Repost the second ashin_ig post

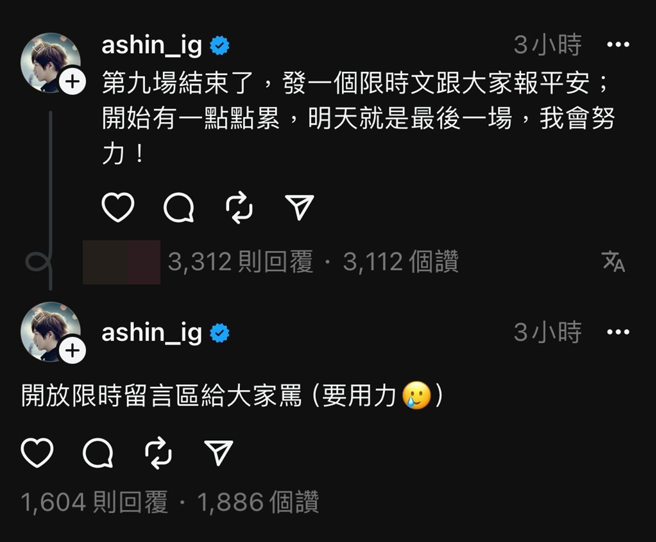tap(158, 453)
